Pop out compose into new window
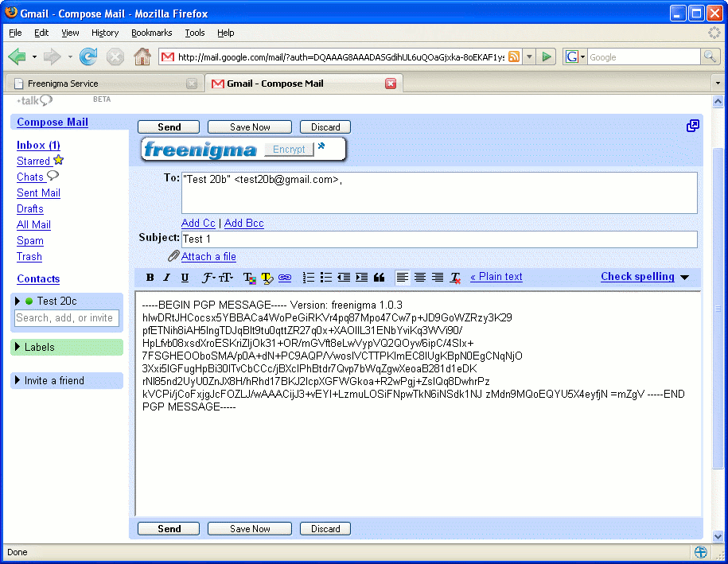The width and height of the screenshot is (728, 564). (x=693, y=126)
